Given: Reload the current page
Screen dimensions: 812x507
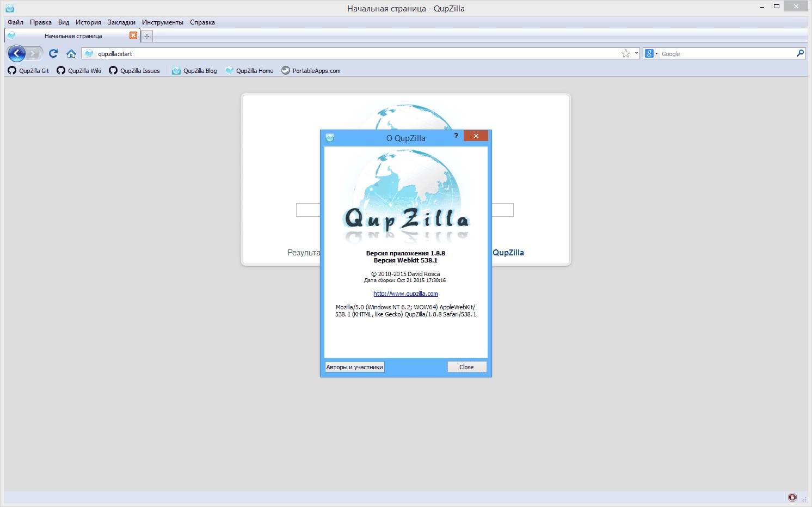Looking at the screenshot, I should coord(53,53).
